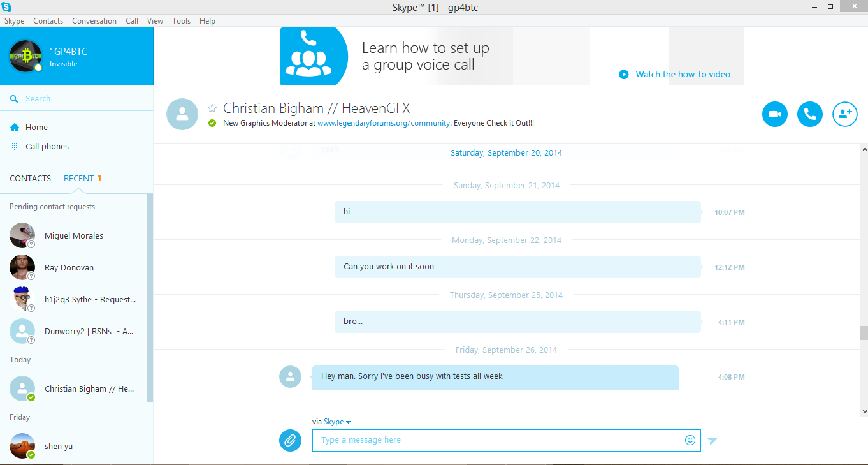Click the 12:12 PM timestamp
The image size is (868, 465).
click(730, 267)
